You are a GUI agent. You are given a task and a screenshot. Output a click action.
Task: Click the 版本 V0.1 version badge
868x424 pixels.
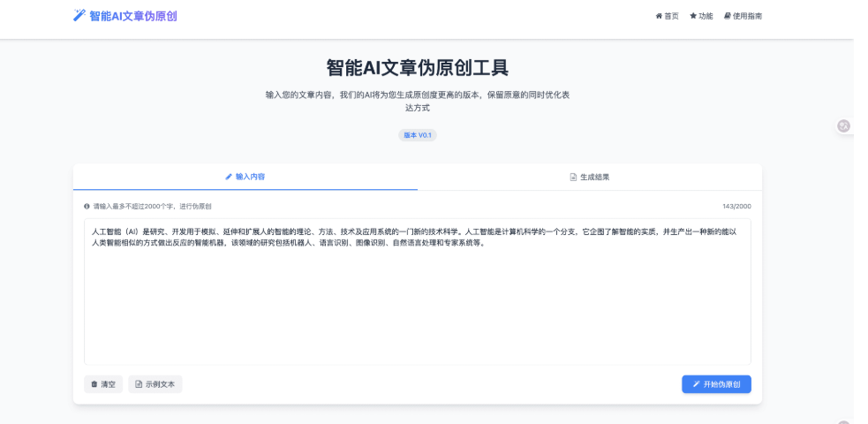[418, 135]
